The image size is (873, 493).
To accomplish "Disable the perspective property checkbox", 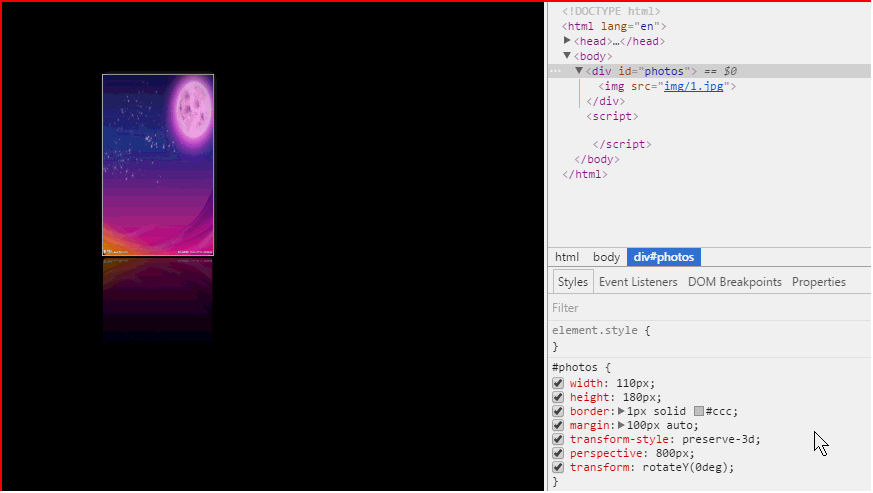I will click(x=558, y=453).
